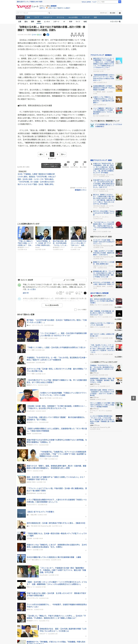The height and width of the screenshot is (644, 138).
Task: Click the comment count bubble 404
Action: 34,35
